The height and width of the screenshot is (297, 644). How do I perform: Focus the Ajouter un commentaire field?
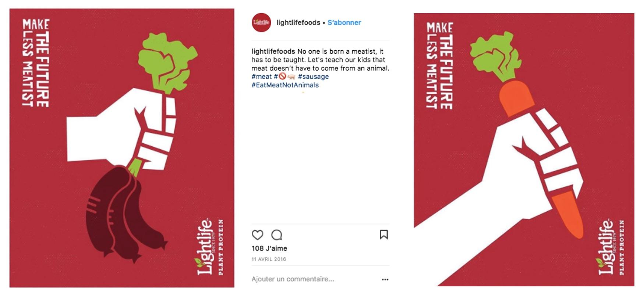[x=293, y=279]
